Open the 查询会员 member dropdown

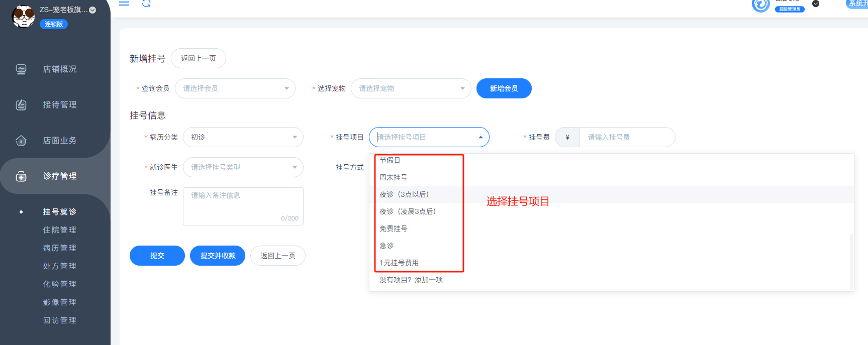click(x=235, y=88)
